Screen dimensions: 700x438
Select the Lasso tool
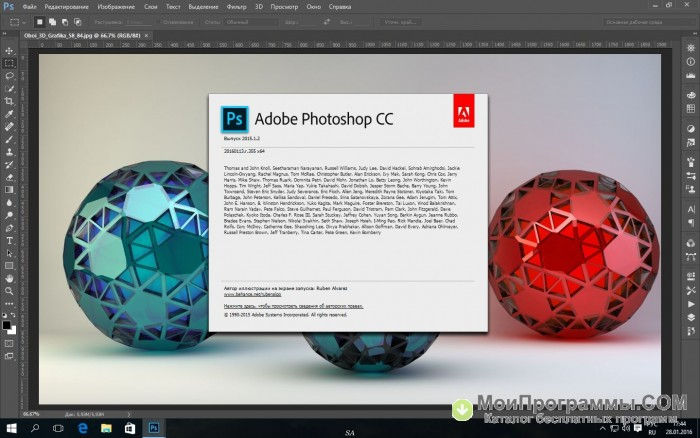(9, 76)
